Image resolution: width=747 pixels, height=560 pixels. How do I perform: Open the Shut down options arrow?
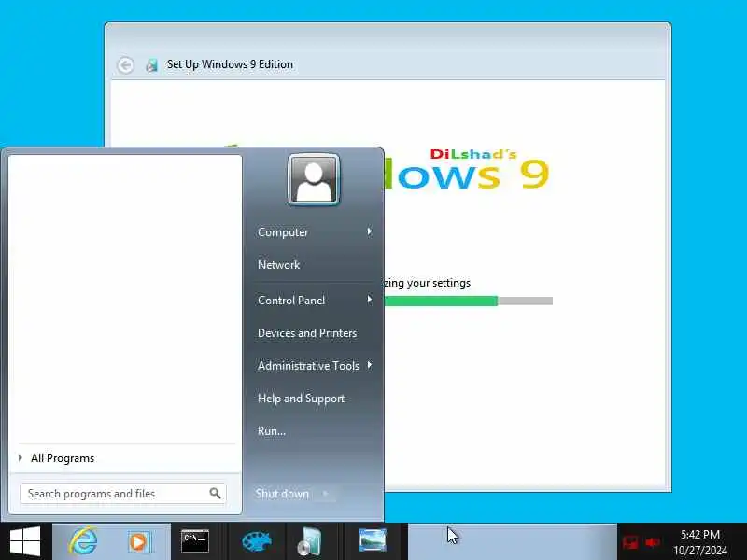coord(326,494)
